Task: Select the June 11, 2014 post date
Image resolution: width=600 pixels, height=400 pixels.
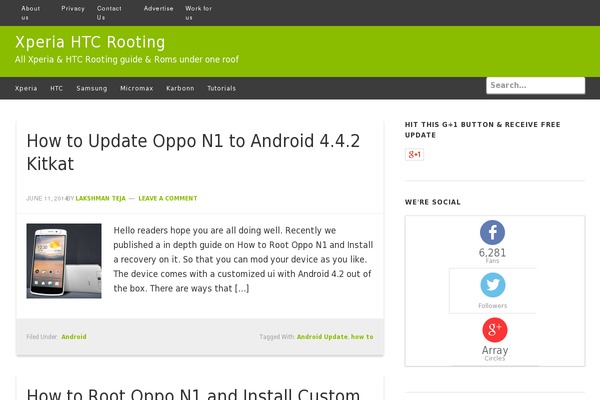Action: 46,198
